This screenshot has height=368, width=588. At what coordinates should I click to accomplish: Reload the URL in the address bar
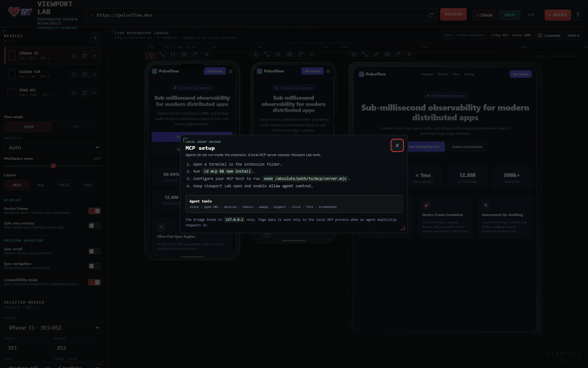[431, 15]
